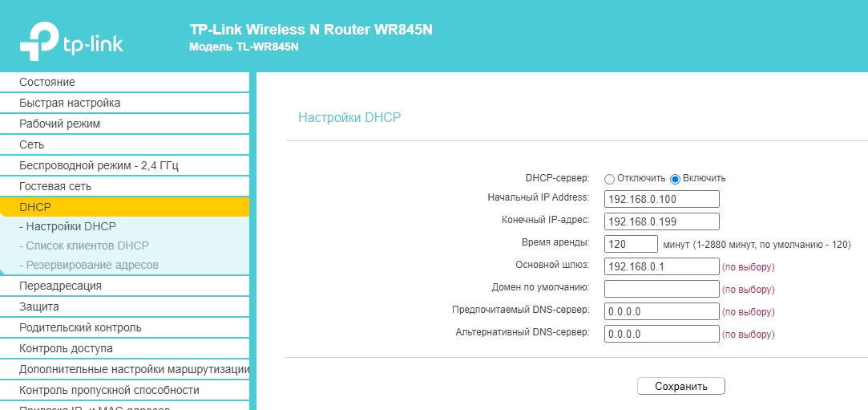Select the Отключить DHCP server radio button
The width and height of the screenshot is (868, 410).
coord(610,179)
